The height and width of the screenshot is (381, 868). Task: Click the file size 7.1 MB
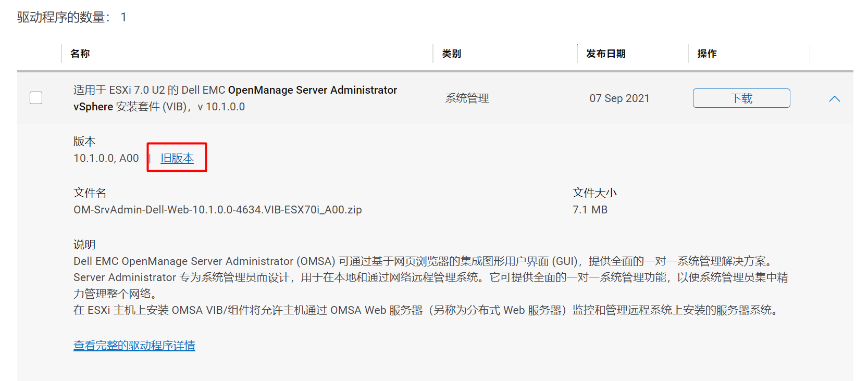pos(590,210)
